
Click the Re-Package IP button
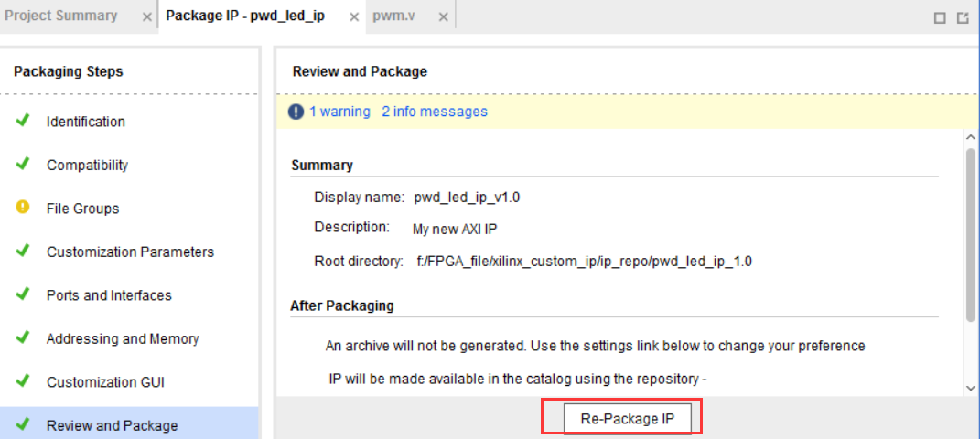coord(628,419)
